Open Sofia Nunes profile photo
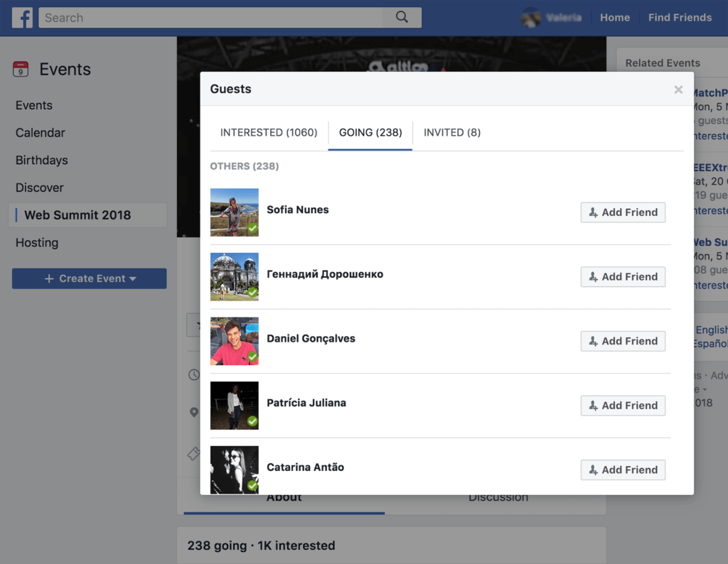 tap(235, 212)
